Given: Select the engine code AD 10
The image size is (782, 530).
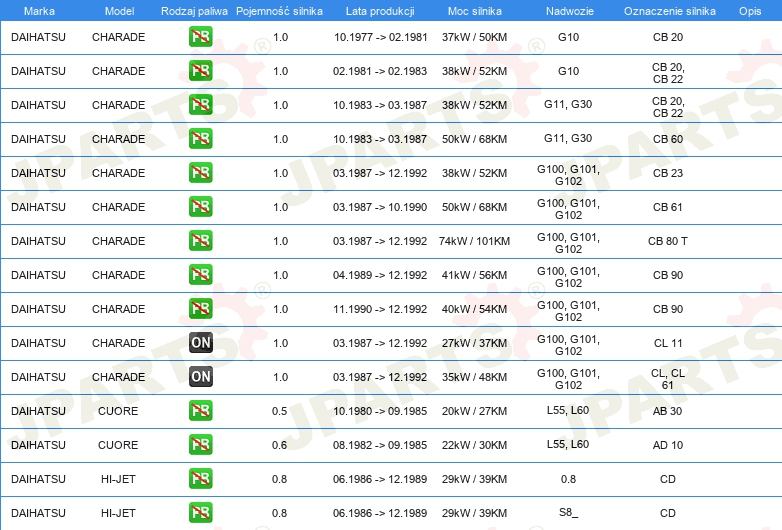Looking at the screenshot, I should [668, 445].
